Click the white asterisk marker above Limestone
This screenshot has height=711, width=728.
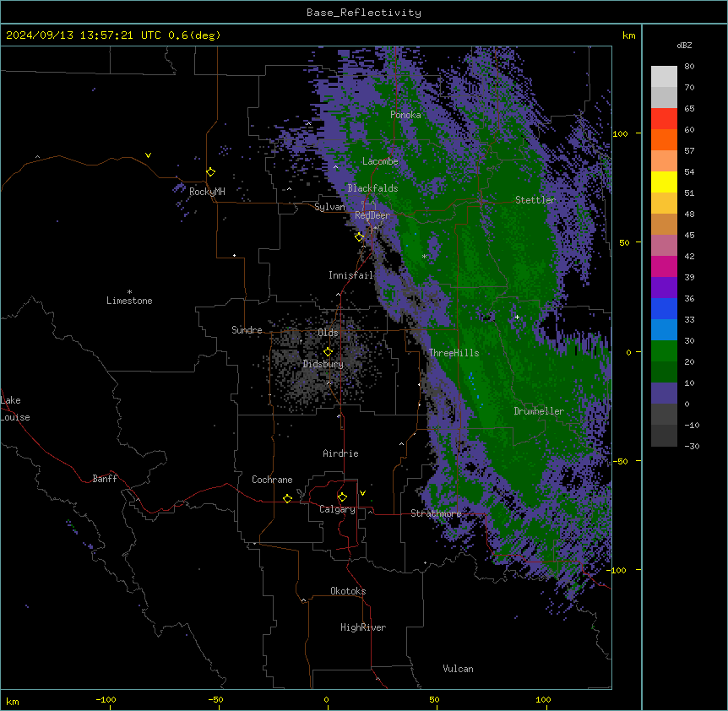click(129, 292)
